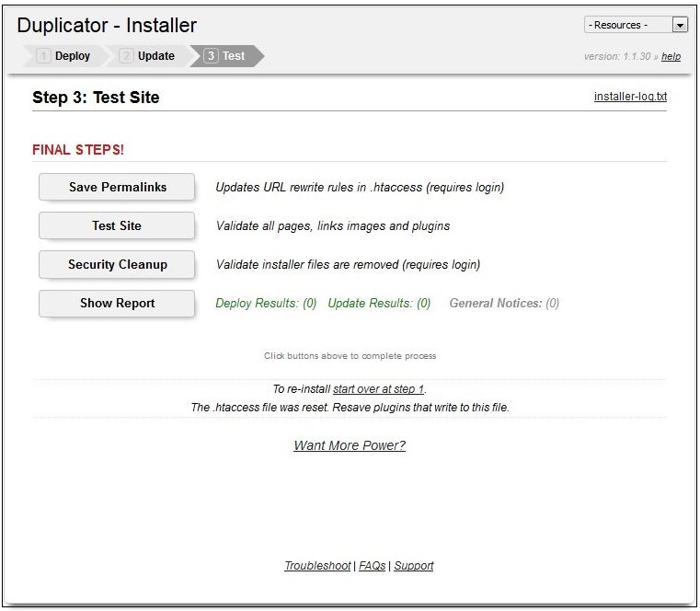The image size is (700, 611).
Task: Click the Resources dropdown arrow
Action: (x=680, y=25)
